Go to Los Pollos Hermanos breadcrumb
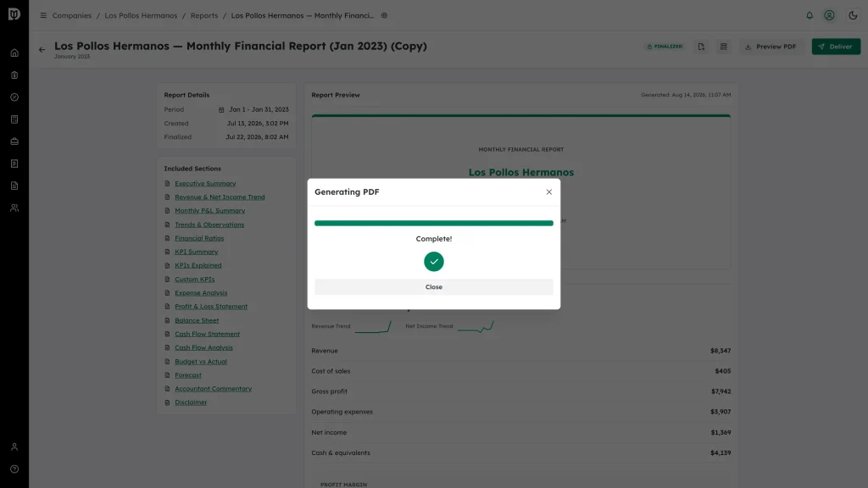 141,15
